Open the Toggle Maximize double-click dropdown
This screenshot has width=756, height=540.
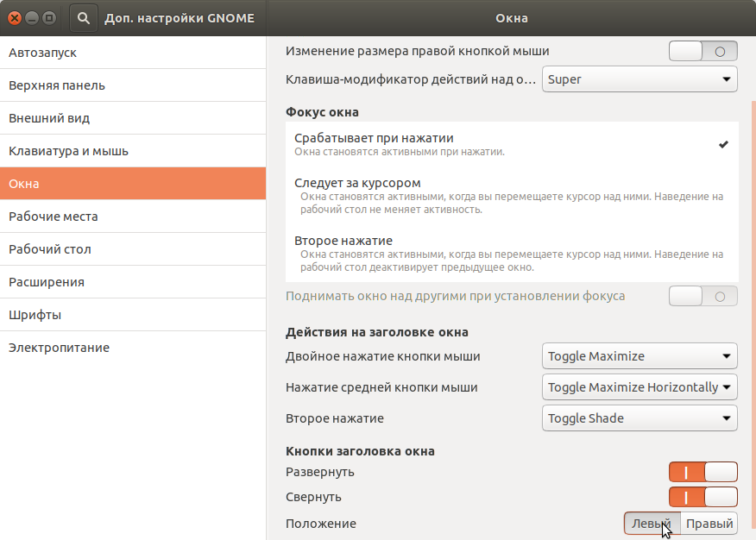[x=639, y=356]
